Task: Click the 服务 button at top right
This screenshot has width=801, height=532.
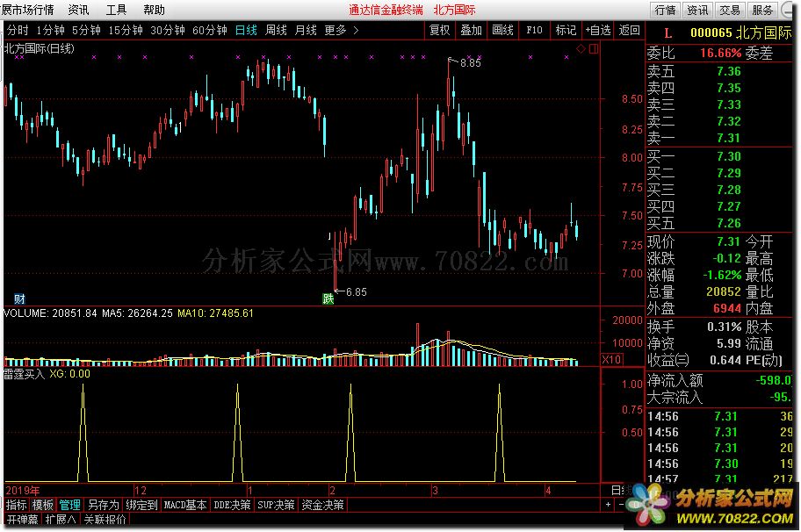Action: pos(762,11)
